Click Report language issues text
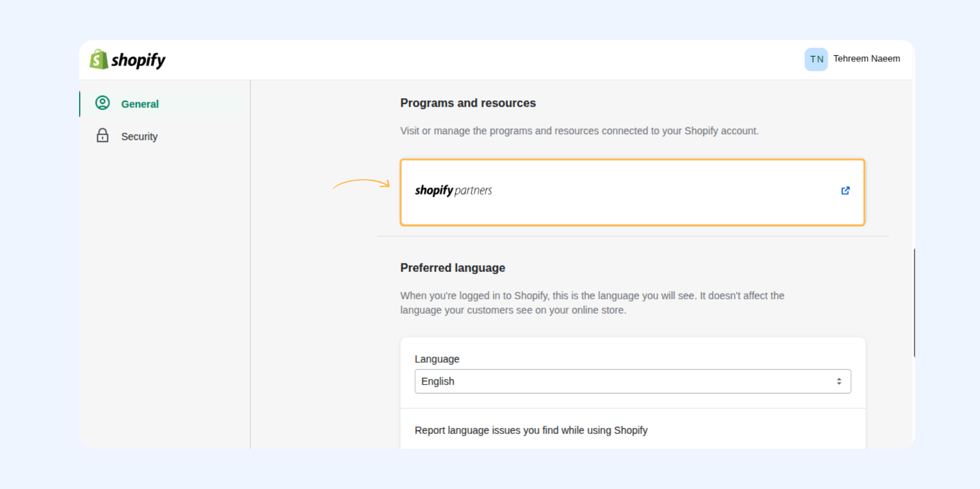980x489 pixels. 531,430
